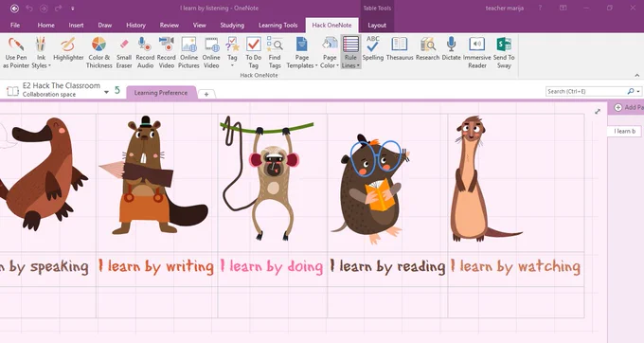The height and width of the screenshot is (343, 644).
Task: Click 'I learn by doing' text
Action: point(272,267)
